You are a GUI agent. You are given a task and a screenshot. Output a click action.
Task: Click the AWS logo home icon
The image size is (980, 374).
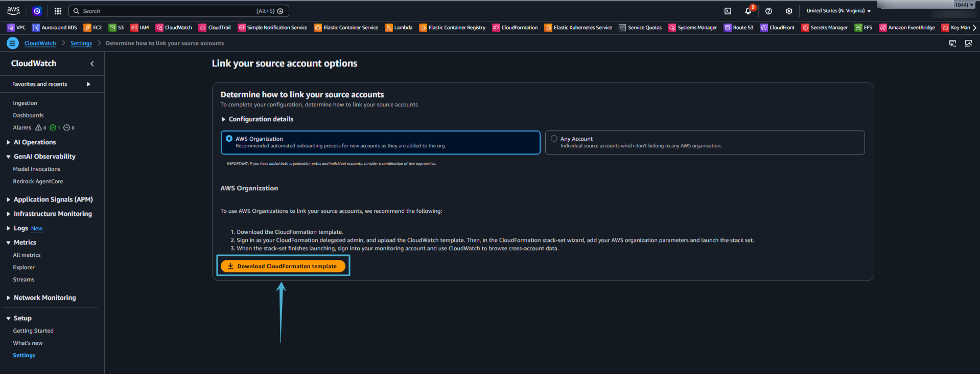tap(13, 11)
